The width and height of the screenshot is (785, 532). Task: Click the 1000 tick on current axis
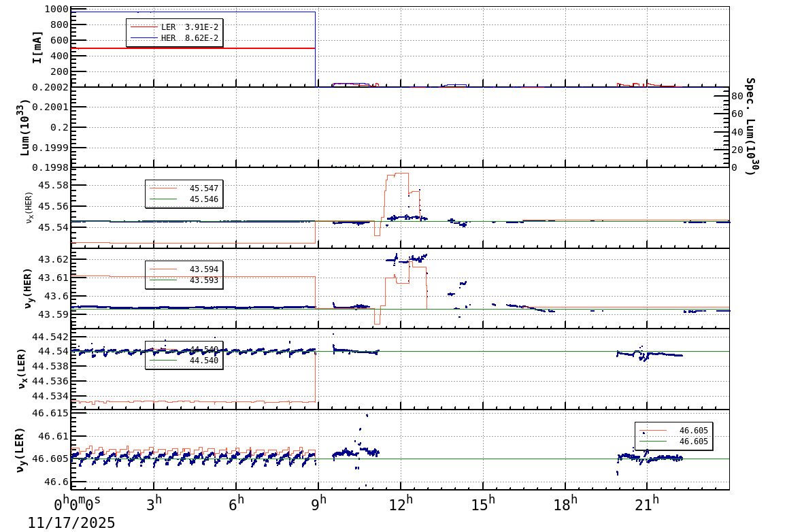pyautogui.click(x=56, y=9)
